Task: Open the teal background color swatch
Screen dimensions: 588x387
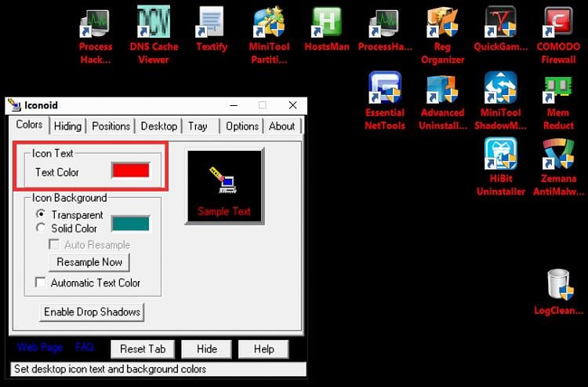Action: (x=131, y=224)
